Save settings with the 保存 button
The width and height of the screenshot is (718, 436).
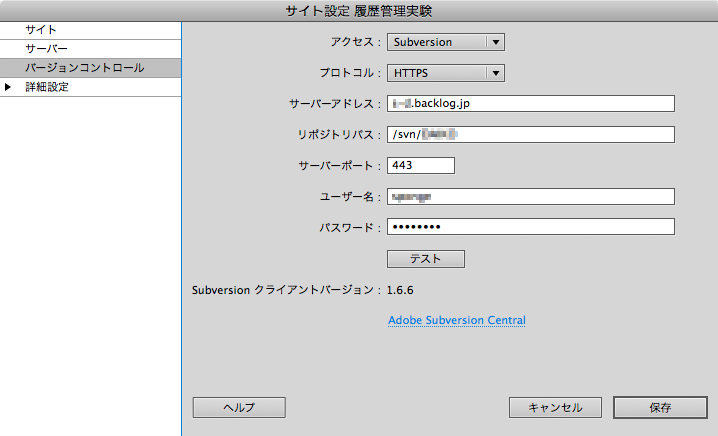pos(659,407)
